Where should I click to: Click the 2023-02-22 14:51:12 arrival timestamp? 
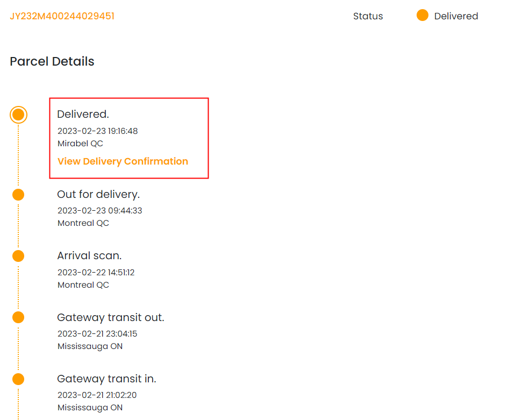(x=96, y=272)
